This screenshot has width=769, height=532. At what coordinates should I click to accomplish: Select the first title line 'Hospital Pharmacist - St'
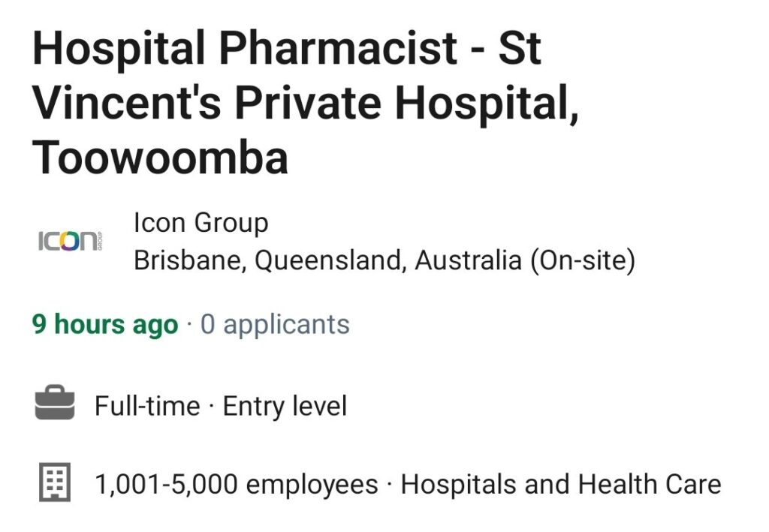tap(287, 47)
